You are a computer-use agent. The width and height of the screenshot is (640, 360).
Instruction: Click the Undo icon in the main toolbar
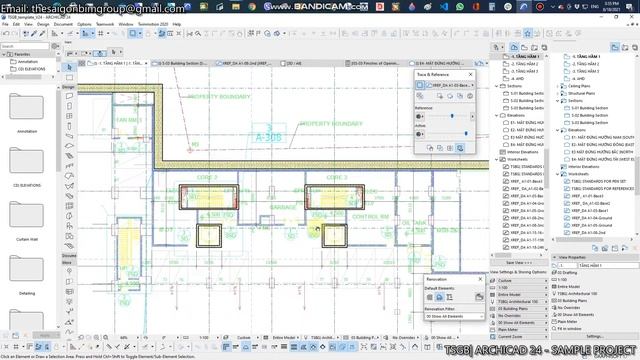[6, 34]
